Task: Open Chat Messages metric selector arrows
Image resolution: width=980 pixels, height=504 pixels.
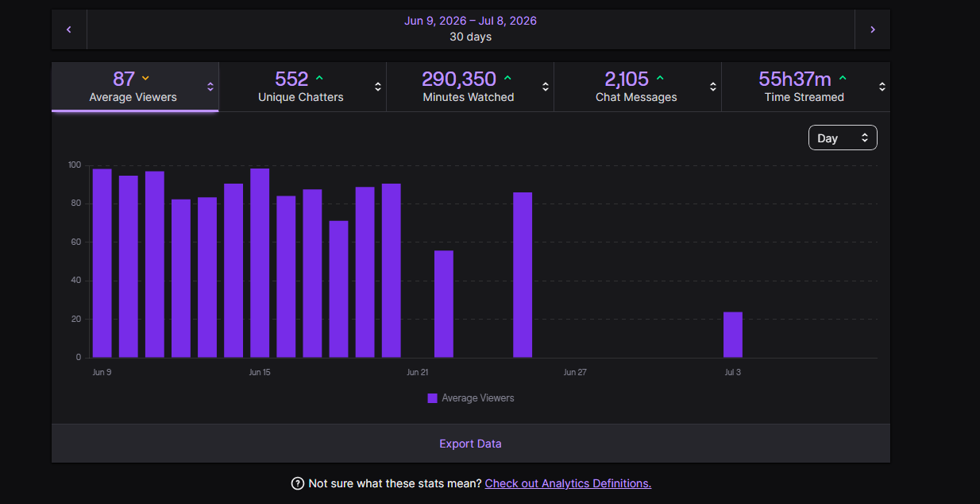Action: 713,87
